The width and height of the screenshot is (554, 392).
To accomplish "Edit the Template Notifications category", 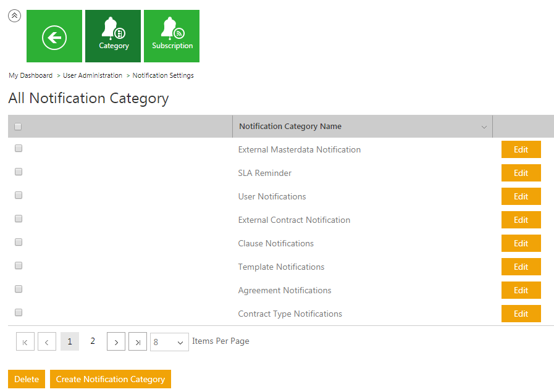I will [x=521, y=267].
